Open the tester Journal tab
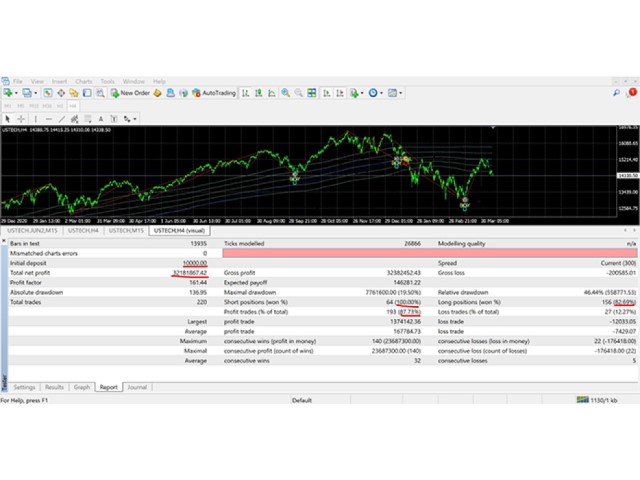This screenshot has height=480, width=640. click(137, 387)
